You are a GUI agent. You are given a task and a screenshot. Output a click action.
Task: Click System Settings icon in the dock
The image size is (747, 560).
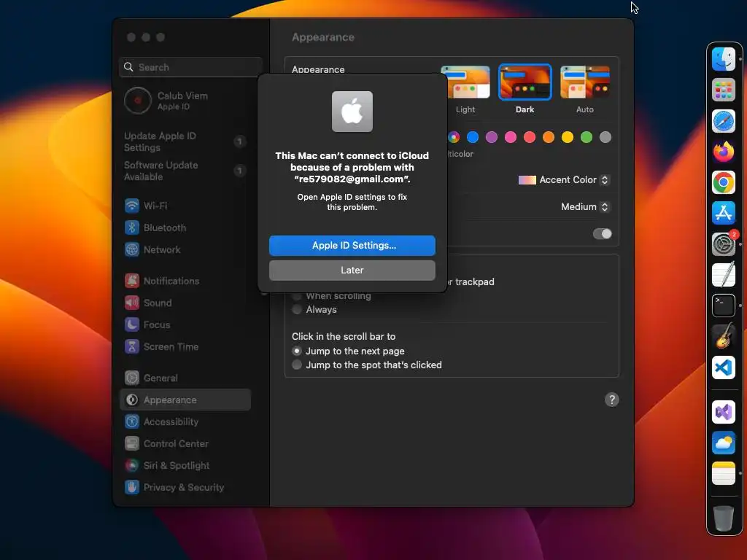[x=723, y=244]
